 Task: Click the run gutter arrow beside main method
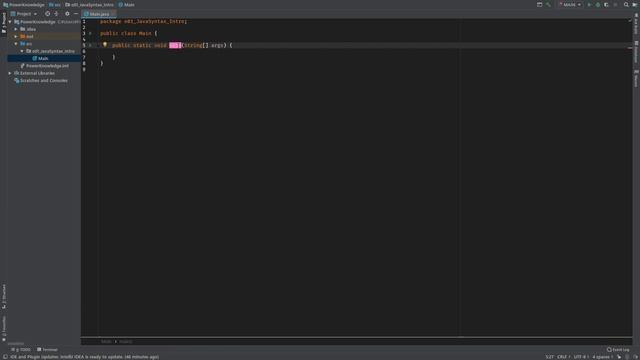[90, 45]
